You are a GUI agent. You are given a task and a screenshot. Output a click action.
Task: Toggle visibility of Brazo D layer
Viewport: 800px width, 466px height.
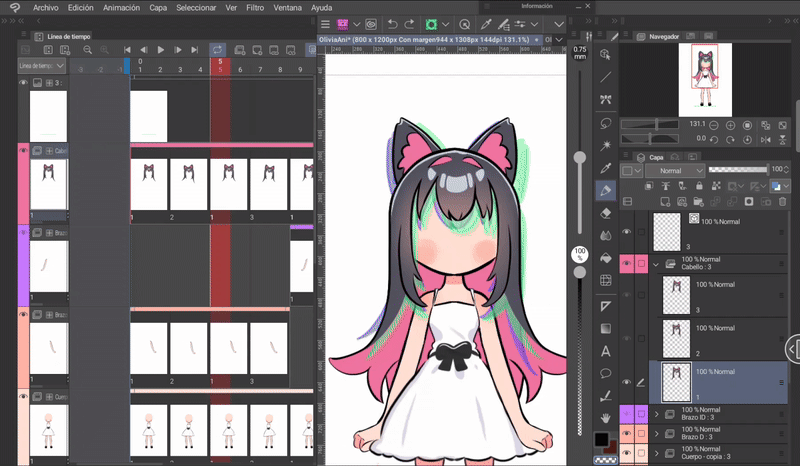[x=627, y=433]
